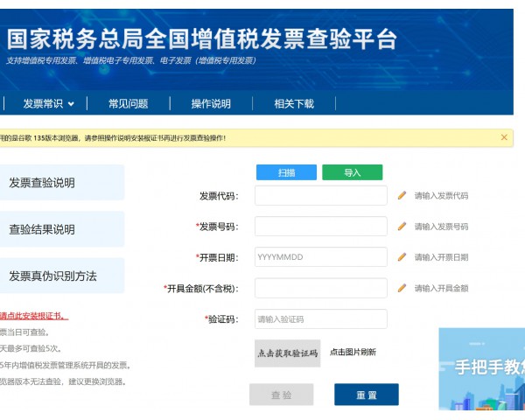525x420 pixels.
Task: Click the 国家税务总局全国增值税发票查验平台 title
Action: click(x=202, y=38)
